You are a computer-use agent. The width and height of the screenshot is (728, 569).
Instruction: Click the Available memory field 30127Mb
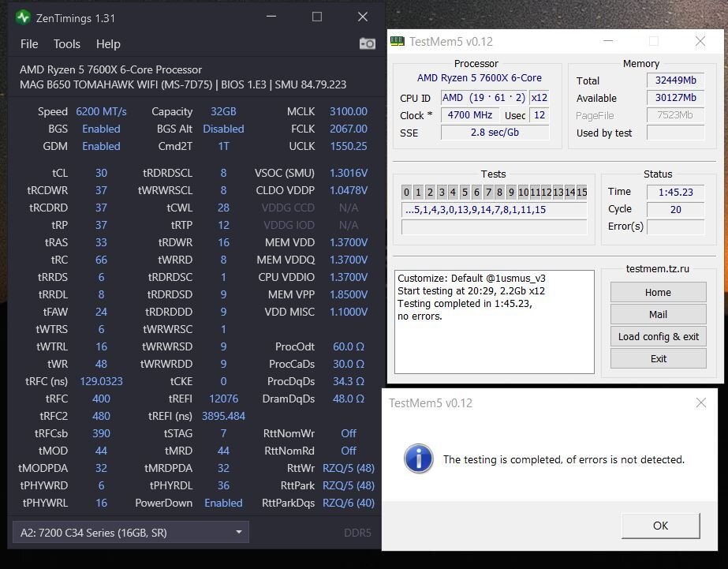click(675, 98)
